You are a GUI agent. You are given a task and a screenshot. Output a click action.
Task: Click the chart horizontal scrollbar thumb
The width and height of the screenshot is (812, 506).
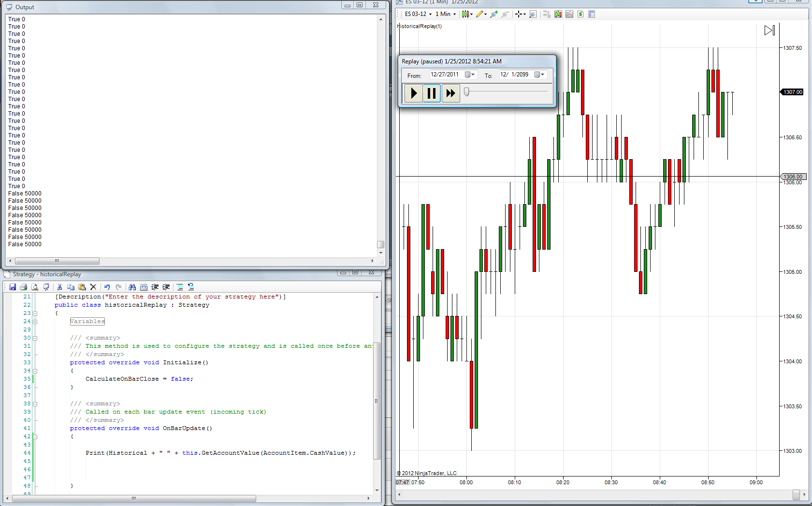796,494
